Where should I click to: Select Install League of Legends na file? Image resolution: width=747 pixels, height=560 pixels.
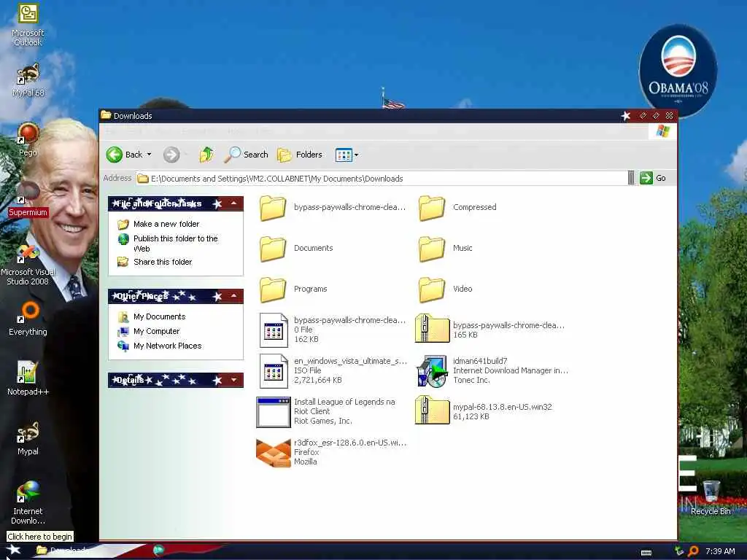(326, 411)
